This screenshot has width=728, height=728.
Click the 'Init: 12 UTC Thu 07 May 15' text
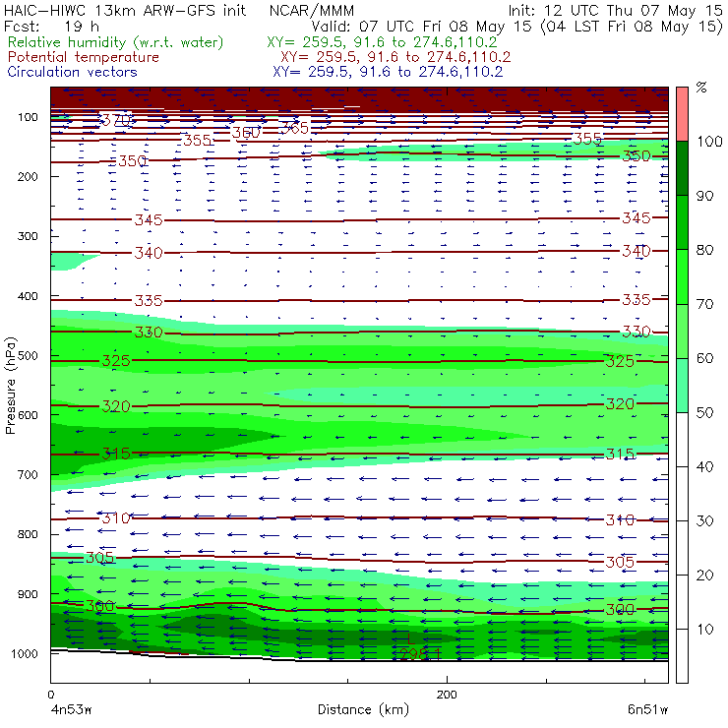pos(615,11)
